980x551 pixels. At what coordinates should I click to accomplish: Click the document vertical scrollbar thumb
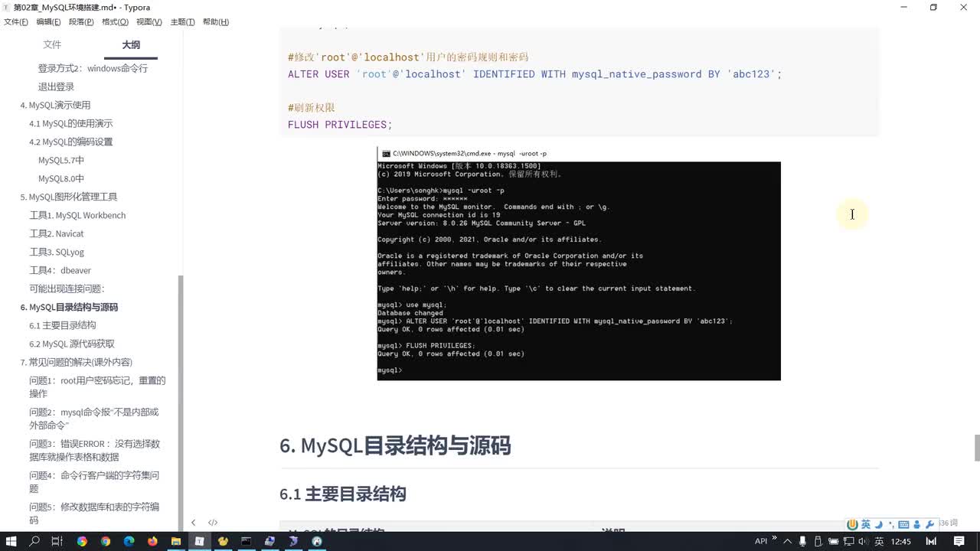point(977,448)
